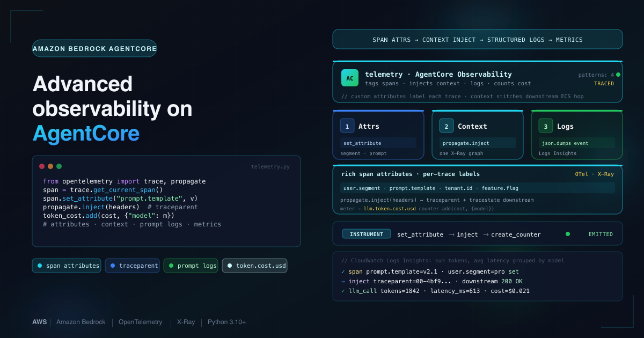Click the custom attributes label each trace comment
Image resolution: width=644 pixels, height=338 pixels.
pos(462,97)
